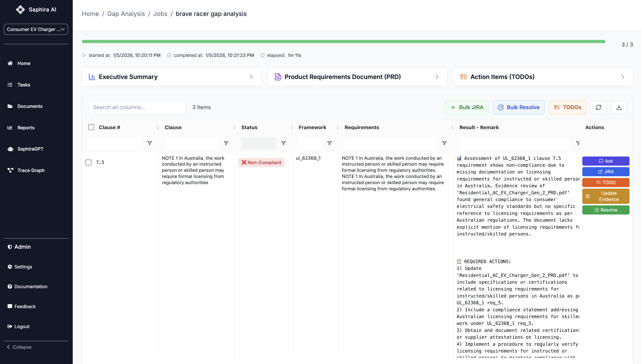Viewport: 641px width, 364px height.
Task: Open the SaphiraGPT robot icon
Action: coord(10,149)
